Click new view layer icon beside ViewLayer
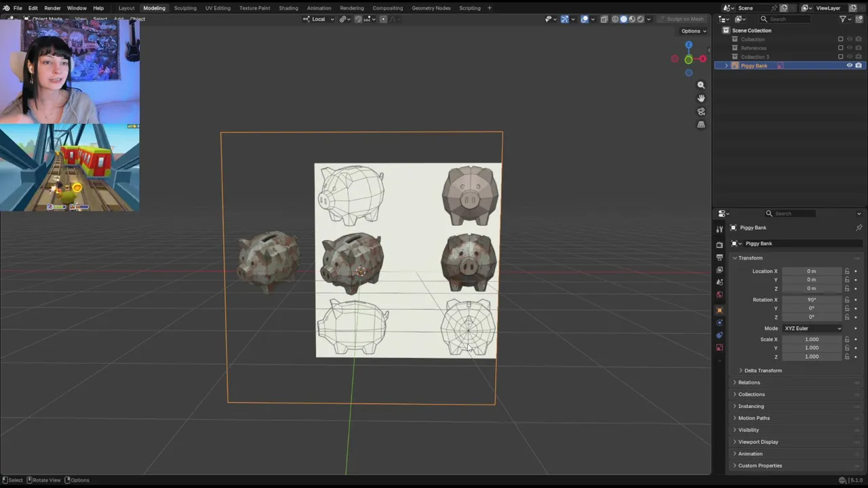This screenshot has height=488, width=868. click(852, 8)
